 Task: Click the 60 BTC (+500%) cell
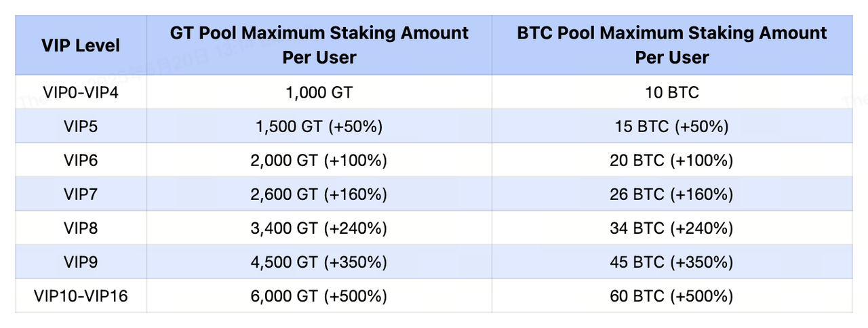[x=671, y=295]
